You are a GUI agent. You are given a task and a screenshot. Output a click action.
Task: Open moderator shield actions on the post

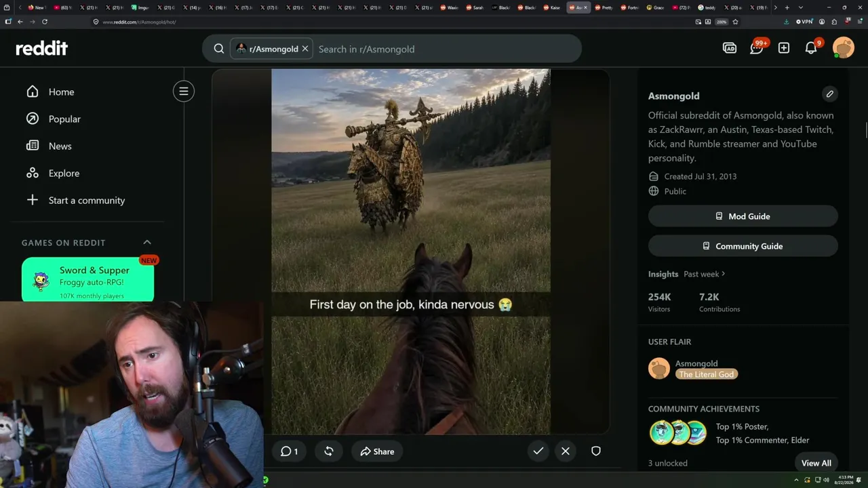[x=596, y=451]
